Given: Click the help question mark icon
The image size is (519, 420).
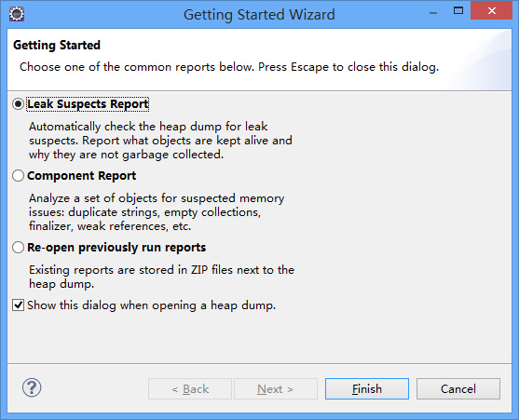Looking at the screenshot, I should [32, 387].
